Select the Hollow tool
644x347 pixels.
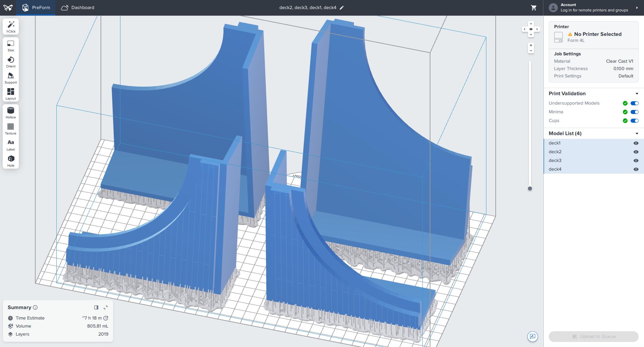(x=11, y=113)
